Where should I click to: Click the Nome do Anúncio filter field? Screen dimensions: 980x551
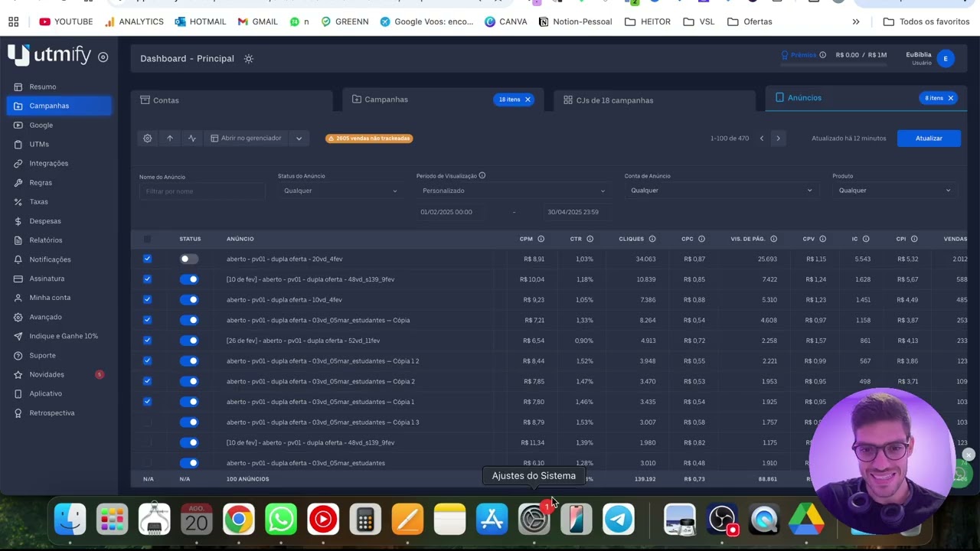202,191
